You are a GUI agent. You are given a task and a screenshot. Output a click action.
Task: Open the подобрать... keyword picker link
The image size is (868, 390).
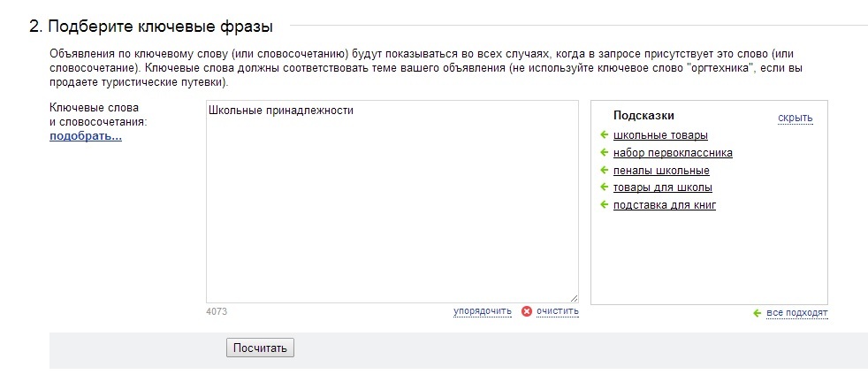(x=86, y=136)
